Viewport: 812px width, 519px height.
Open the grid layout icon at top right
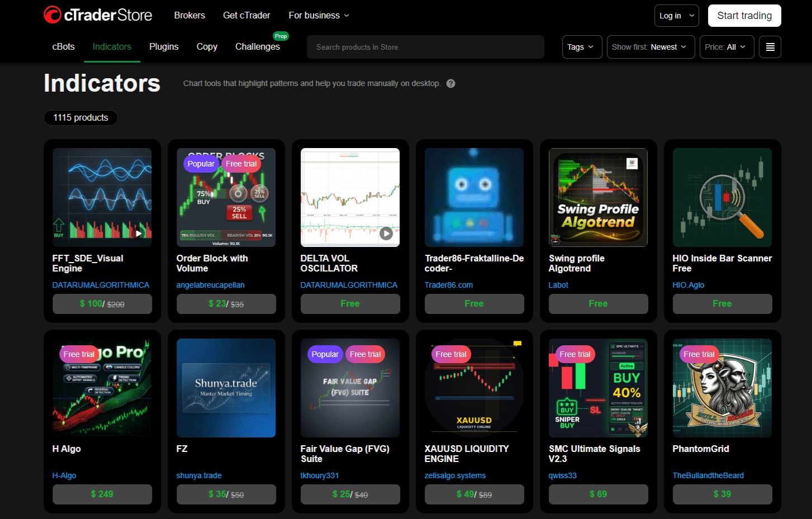[770, 47]
